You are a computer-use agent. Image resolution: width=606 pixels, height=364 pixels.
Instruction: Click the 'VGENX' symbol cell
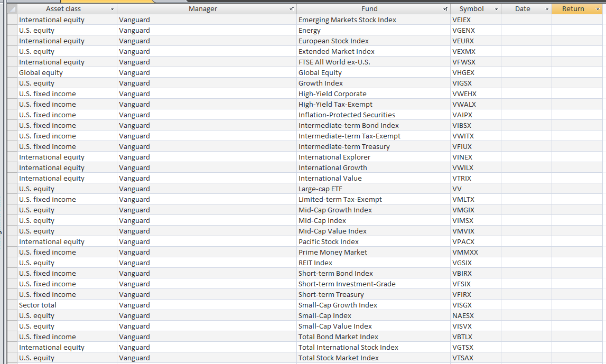[476, 30]
